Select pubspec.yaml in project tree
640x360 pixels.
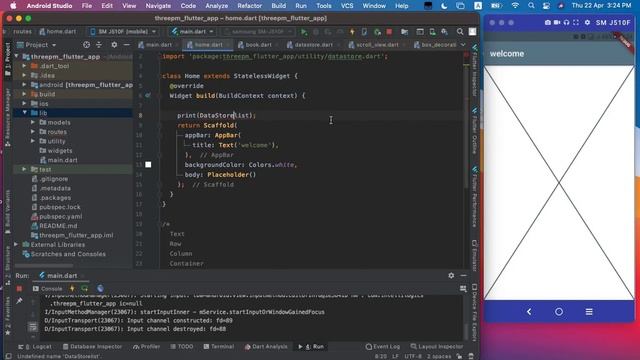coord(60,216)
